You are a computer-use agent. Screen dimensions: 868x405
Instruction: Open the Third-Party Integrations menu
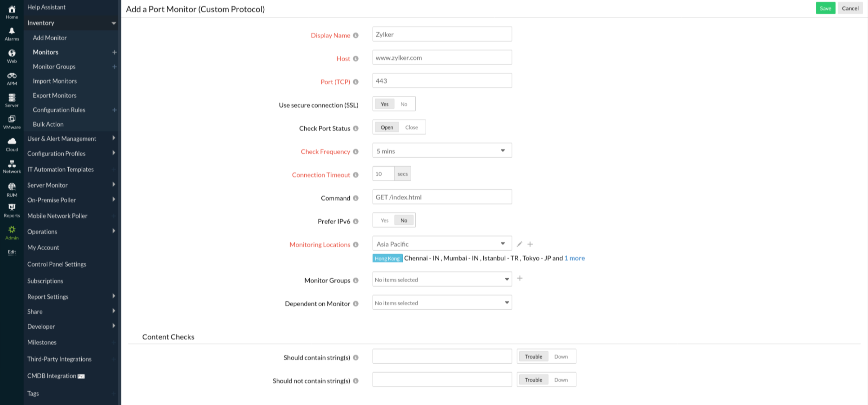pos(59,359)
